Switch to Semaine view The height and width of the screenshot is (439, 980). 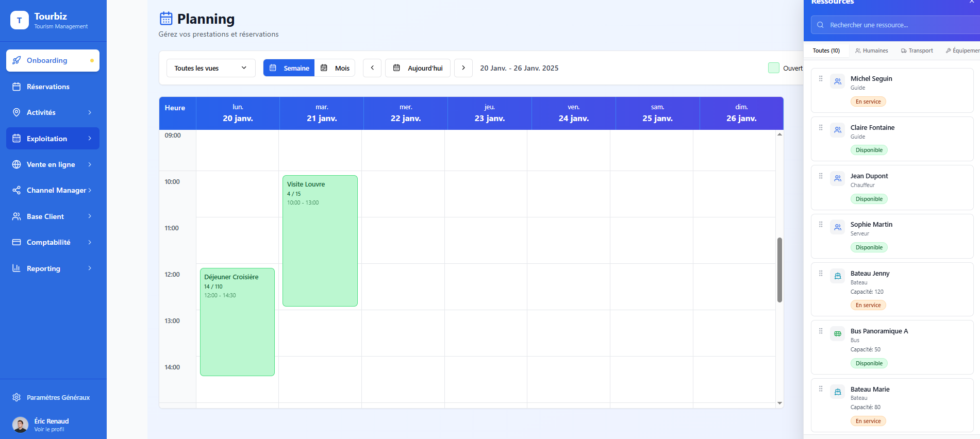tap(289, 68)
